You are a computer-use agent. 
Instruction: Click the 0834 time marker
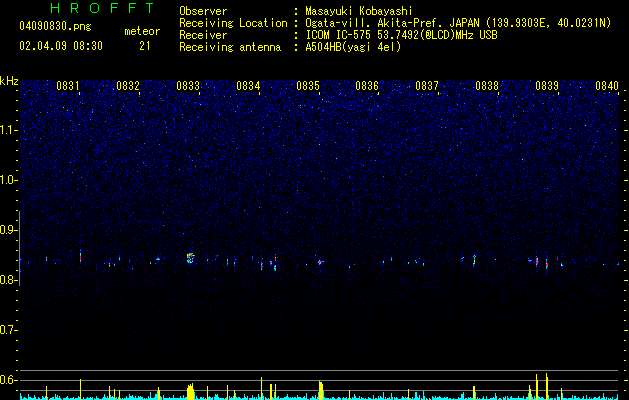tap(248, 86)
